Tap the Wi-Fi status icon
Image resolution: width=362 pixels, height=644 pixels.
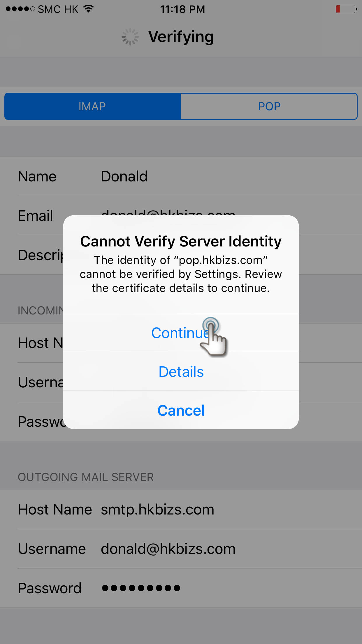pyautogui.click(x=88, y=9)
